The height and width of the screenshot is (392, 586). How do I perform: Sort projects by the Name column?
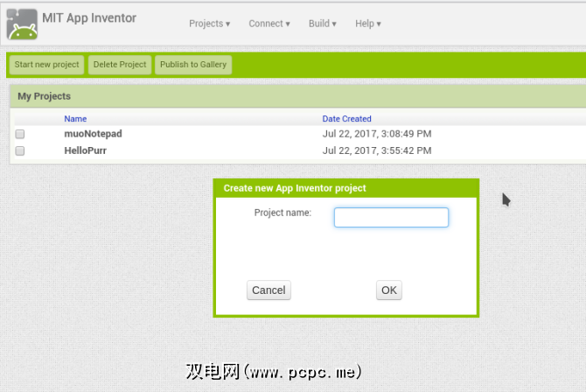(x=75, y=119)
